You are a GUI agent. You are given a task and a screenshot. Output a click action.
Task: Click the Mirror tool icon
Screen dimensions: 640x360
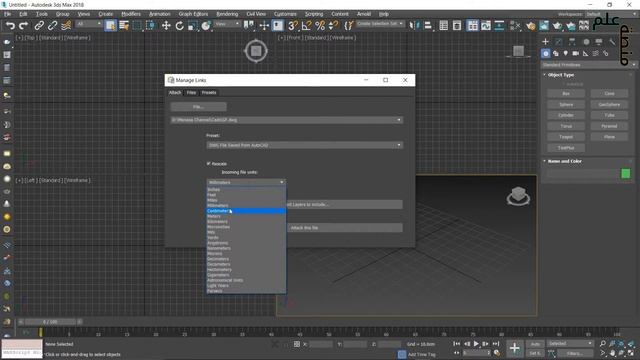[414, 26]
